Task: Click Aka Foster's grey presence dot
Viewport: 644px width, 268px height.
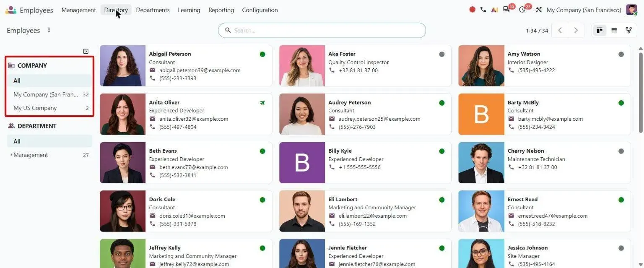Action: [441, 54]
